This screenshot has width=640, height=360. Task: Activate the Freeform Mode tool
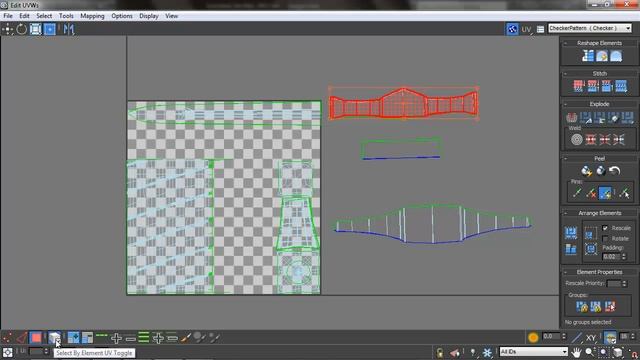50,29
